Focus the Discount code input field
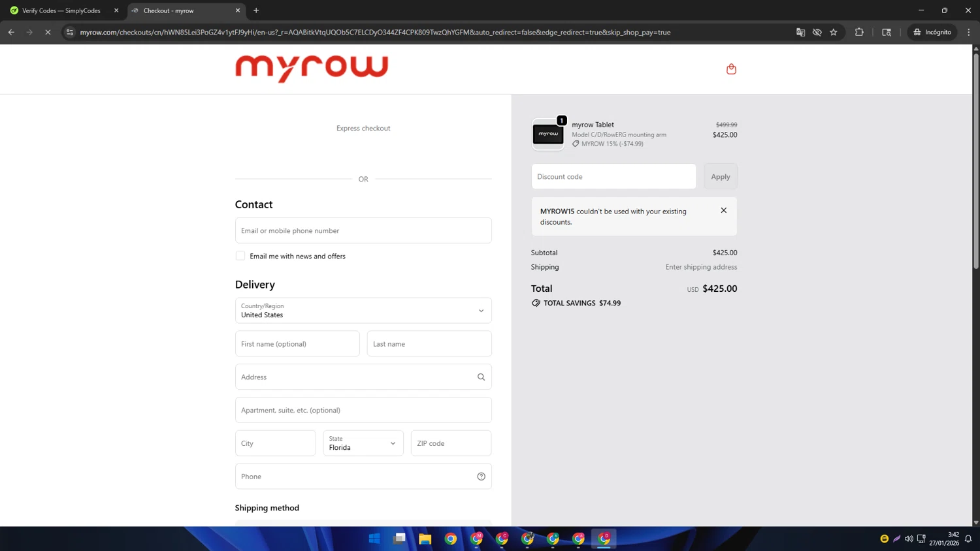The width and height of the screenshot is (980, 551). (613, 176)
